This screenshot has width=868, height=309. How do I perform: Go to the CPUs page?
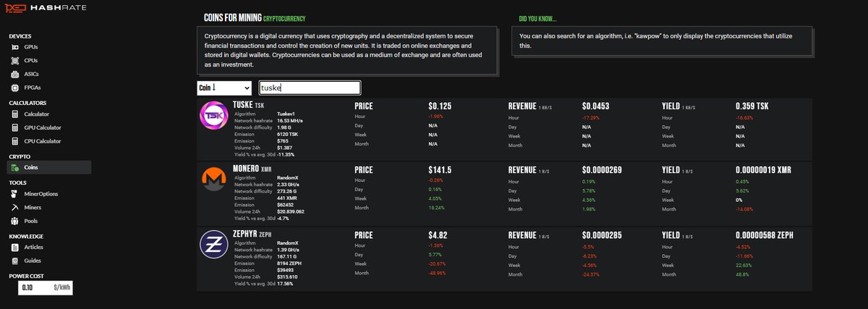[31, 61]
